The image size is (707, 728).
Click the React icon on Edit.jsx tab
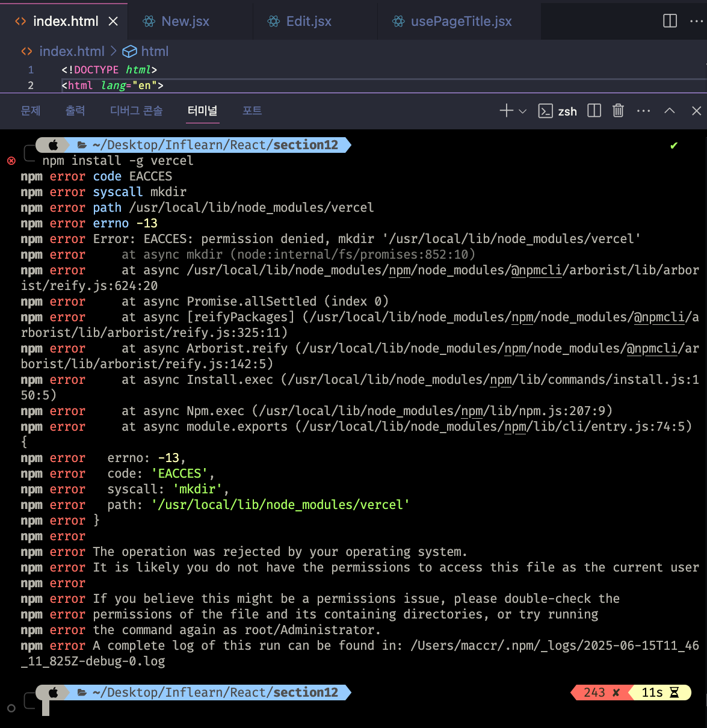tap(274, 22)
